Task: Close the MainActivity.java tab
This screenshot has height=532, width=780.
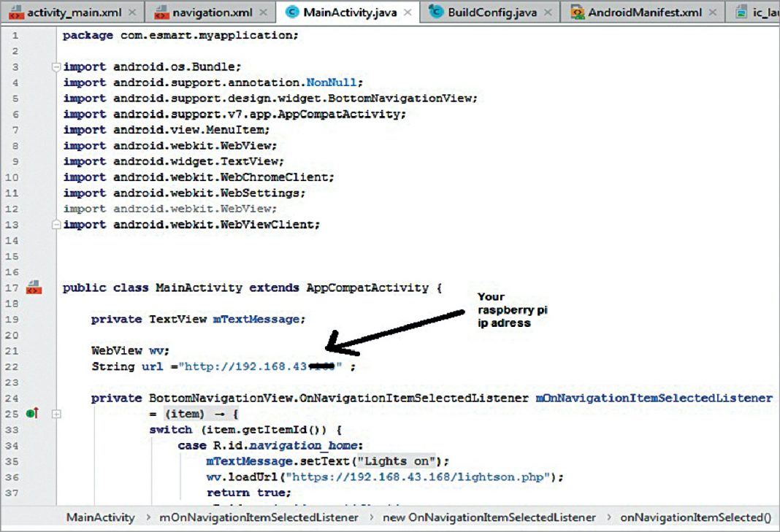Action: 408,12
